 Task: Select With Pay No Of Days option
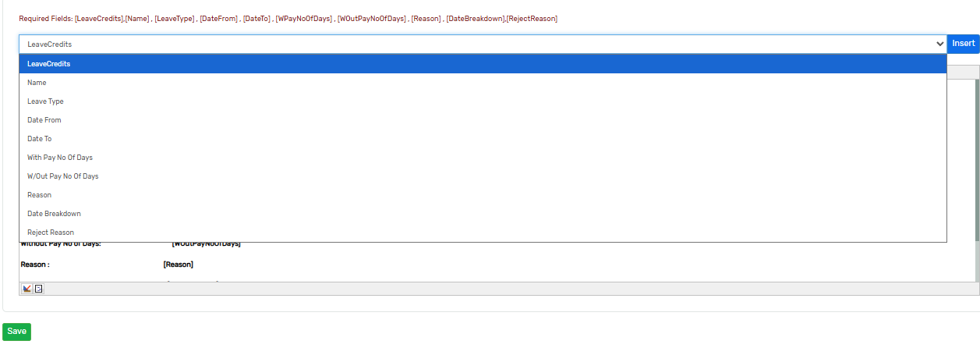pyautogui.click(x=483, y=158)
